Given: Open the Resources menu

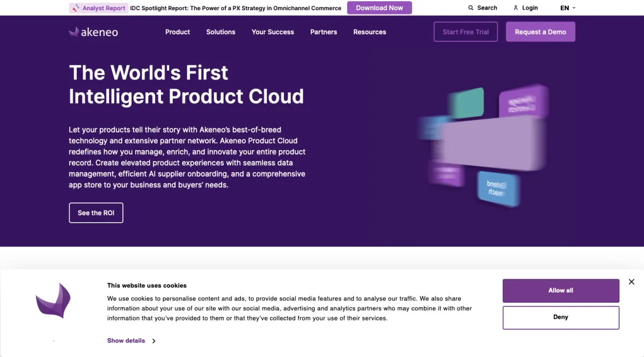Looking at the screenshot, I should [x=369, y=32].
